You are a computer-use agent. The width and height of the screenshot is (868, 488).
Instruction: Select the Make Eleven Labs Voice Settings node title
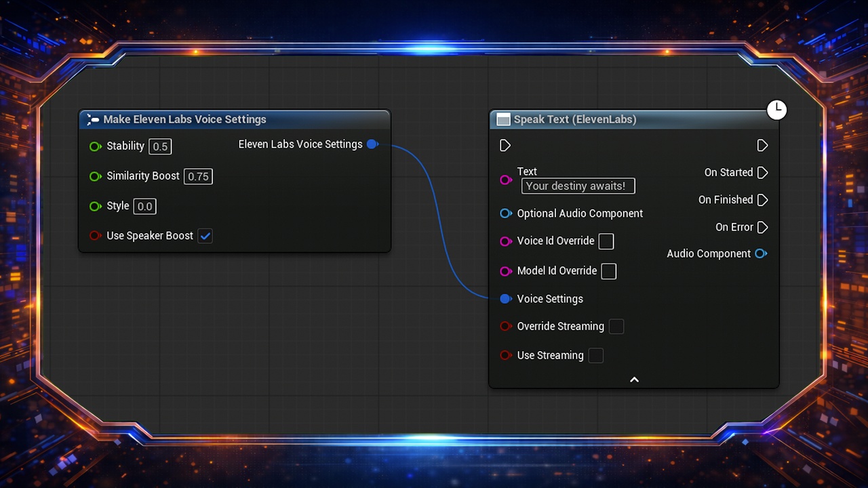(x=184, y=119)
